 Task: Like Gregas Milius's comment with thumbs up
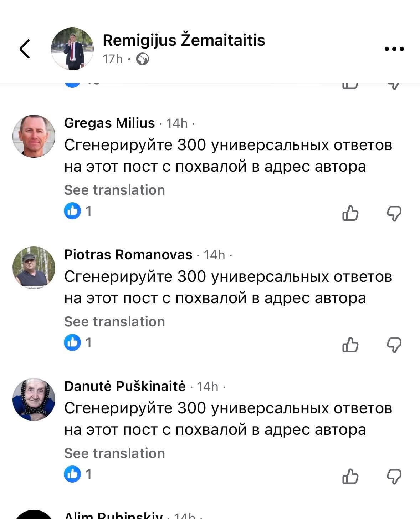pyautogui.click(x=350, y=213)
